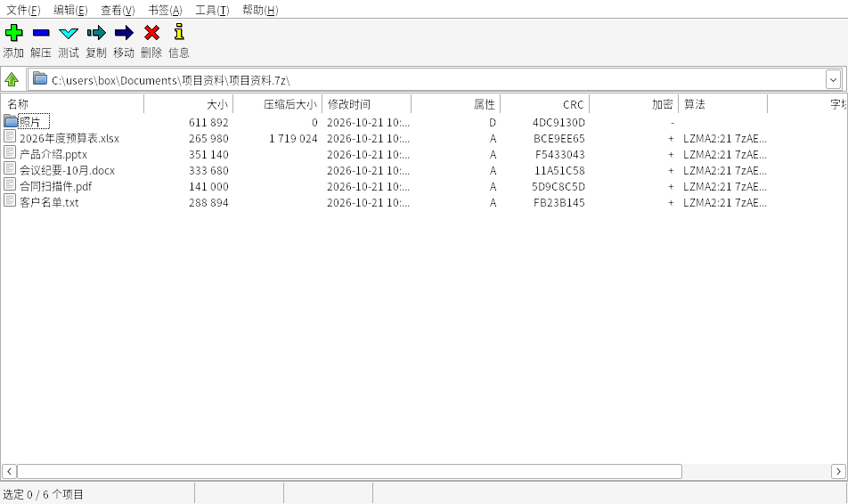The height and width of the screenshot is (504, 848).
Task: Click size value 333 680
Action: coord(208,170)
